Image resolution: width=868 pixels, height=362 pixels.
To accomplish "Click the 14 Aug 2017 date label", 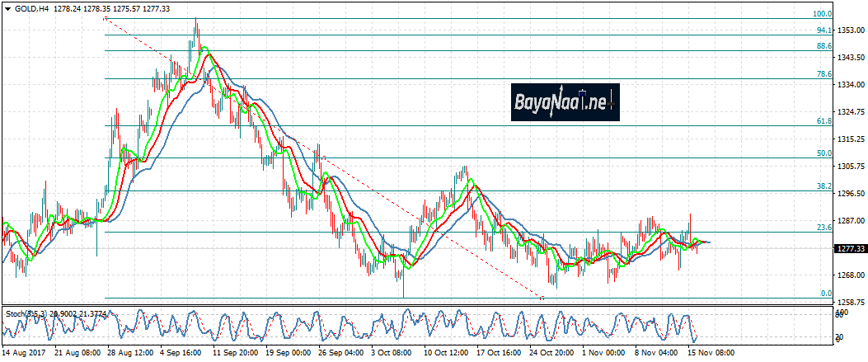I will (x=25, y=352).
